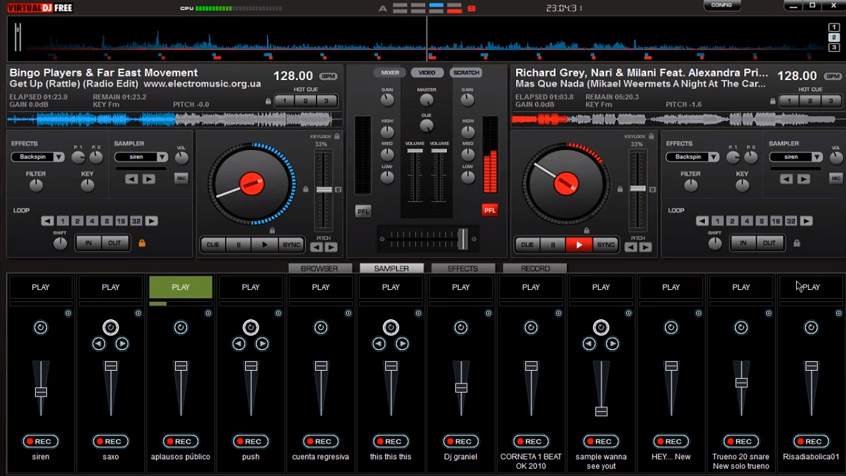This screenshot has height=476, width=846.
Task: Toggle the right deck loop lock icon
Action: click(797, 243)
